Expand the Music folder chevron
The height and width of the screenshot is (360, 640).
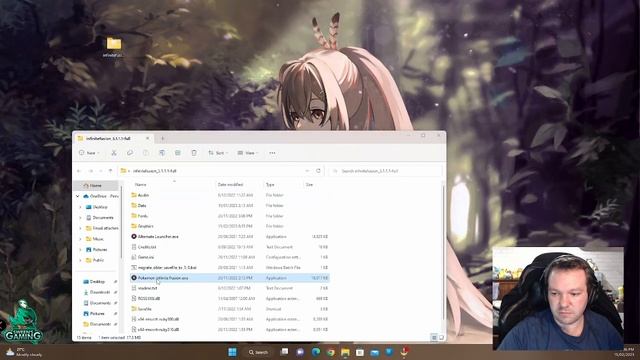(80, 239)
